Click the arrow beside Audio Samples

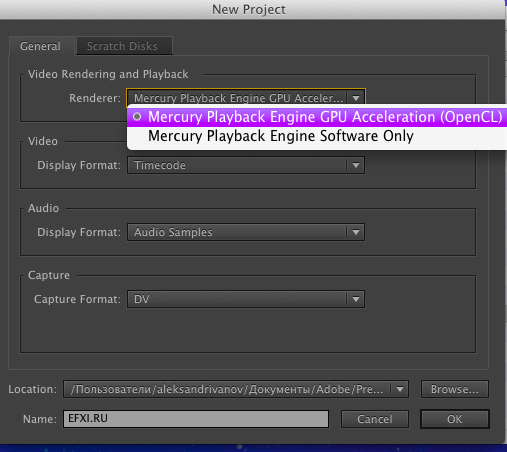[x=356, y=232]
